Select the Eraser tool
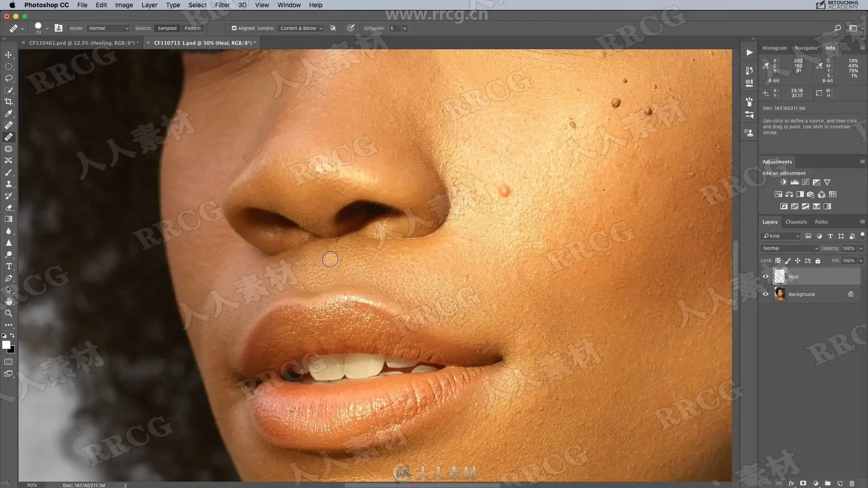The width and height of the screenshot is (868, 488). [9, 207]
